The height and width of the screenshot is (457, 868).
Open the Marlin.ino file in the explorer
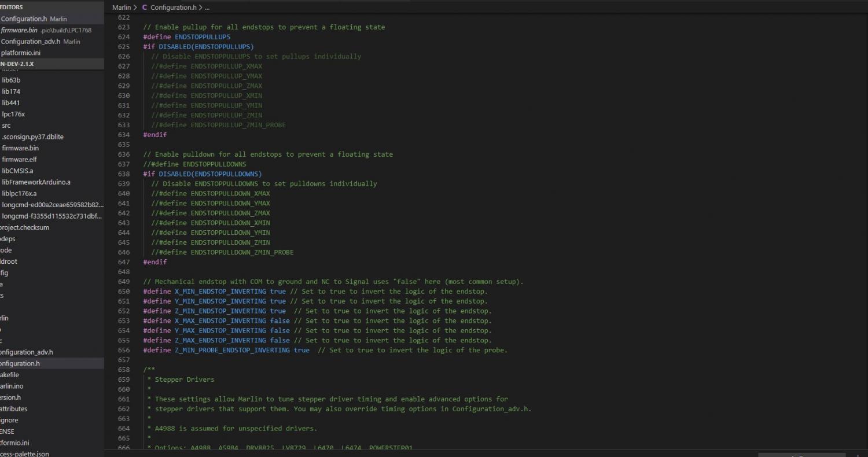(12, 386)
